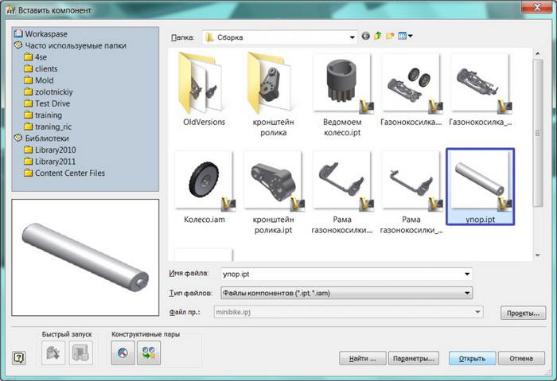Open the view menu dropdown icon
The image size is (557, 381).
tap(405, 36)
